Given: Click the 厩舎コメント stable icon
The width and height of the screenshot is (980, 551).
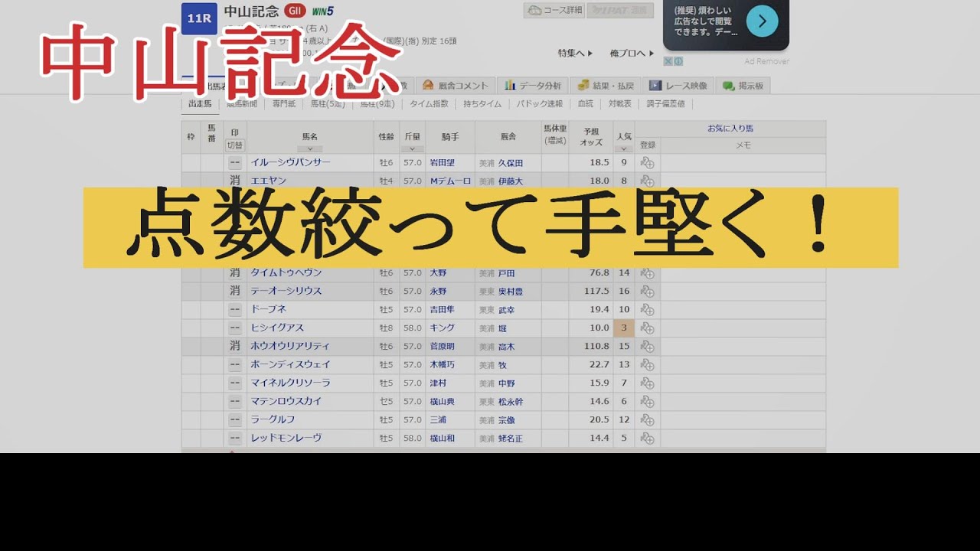Looking at the screenshot, I should point(429,84).
